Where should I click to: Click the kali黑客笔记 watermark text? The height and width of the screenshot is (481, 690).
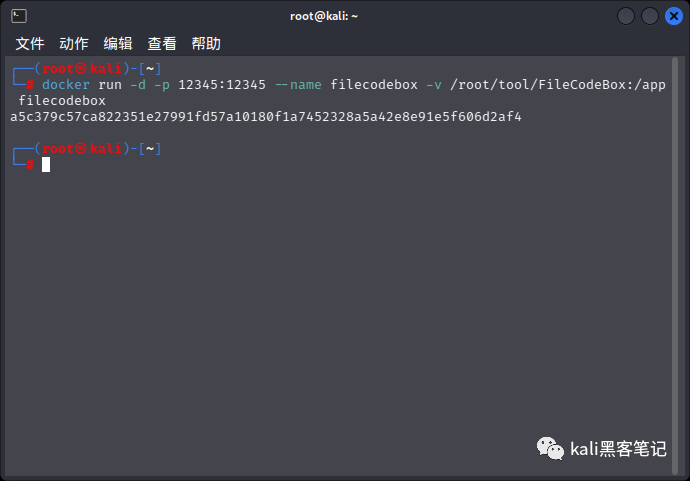(618, 449)
